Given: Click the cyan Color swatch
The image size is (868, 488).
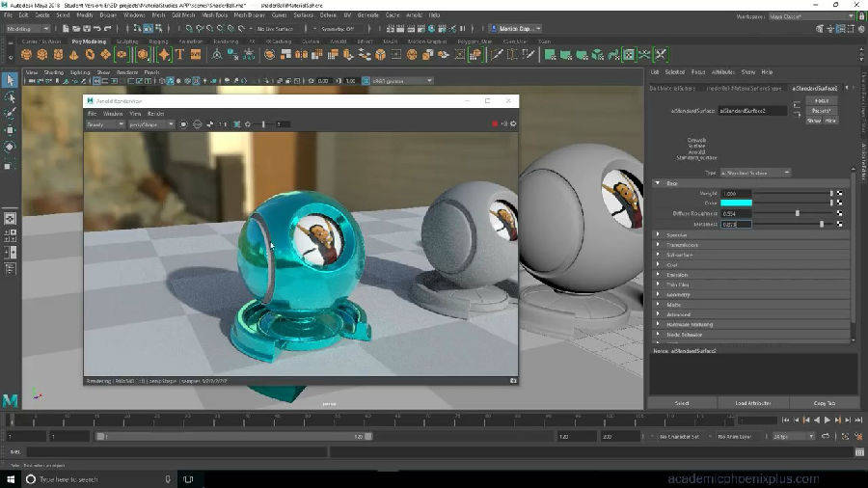Looking at the screenshot, I should click(737, 203).
